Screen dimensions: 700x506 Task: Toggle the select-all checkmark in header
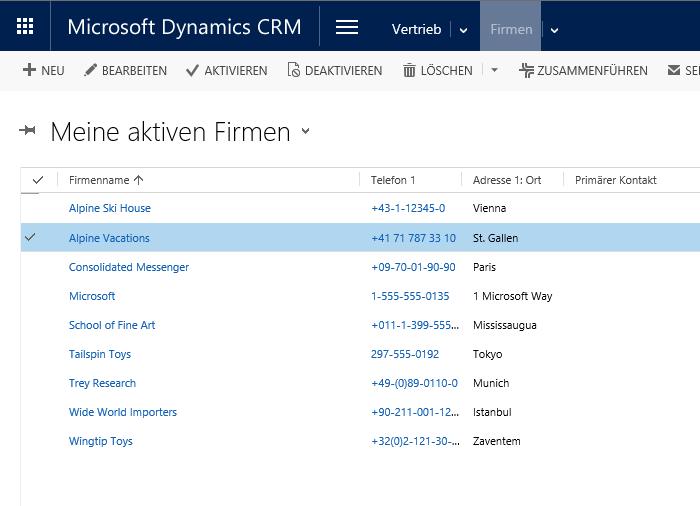[x=38, y=180]
